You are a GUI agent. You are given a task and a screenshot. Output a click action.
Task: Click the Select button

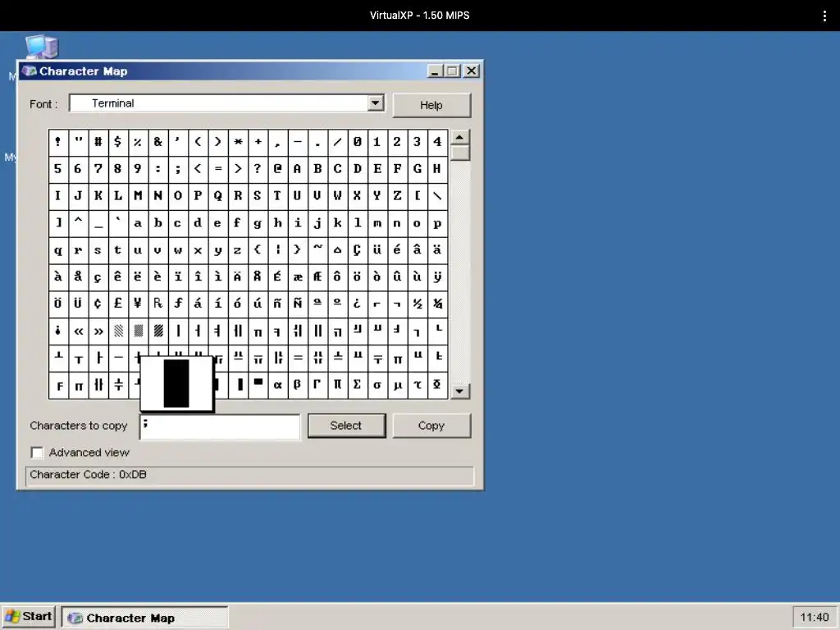click(x=346, y=426)
